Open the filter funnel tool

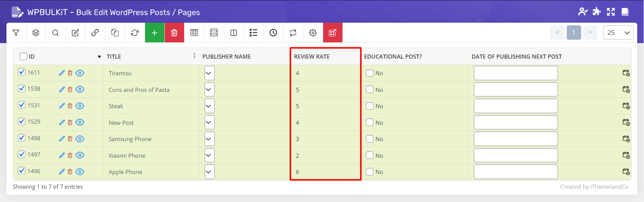(x=16, y=33)
